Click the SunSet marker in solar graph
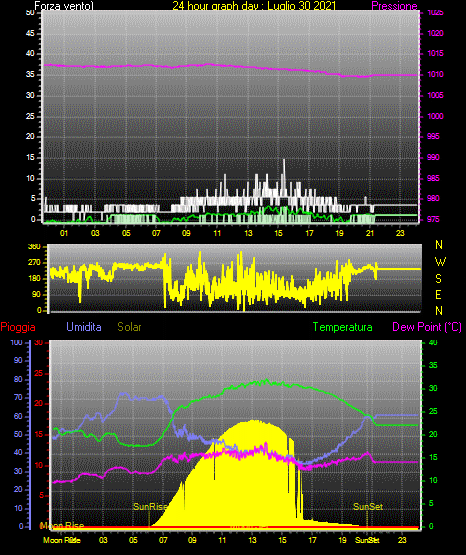 [368, 507]
